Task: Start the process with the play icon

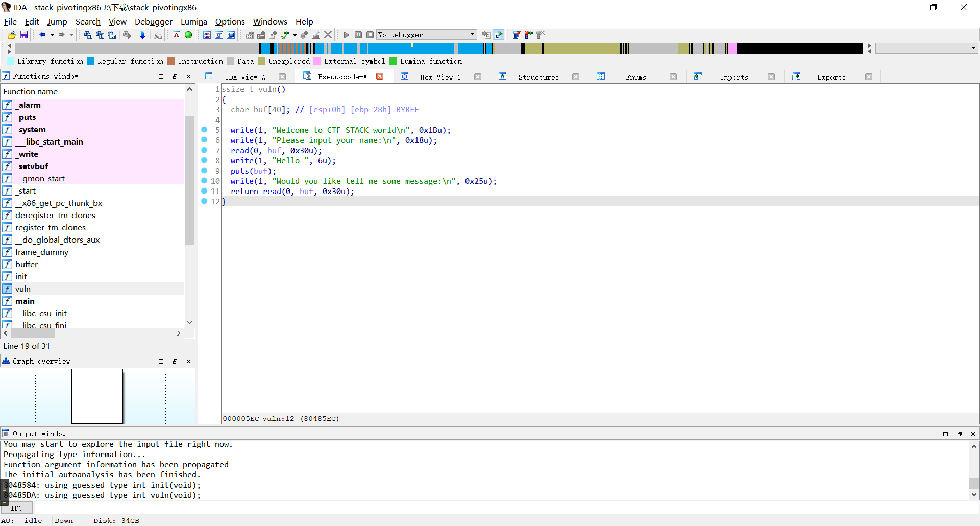Action: tap(347, 35)
